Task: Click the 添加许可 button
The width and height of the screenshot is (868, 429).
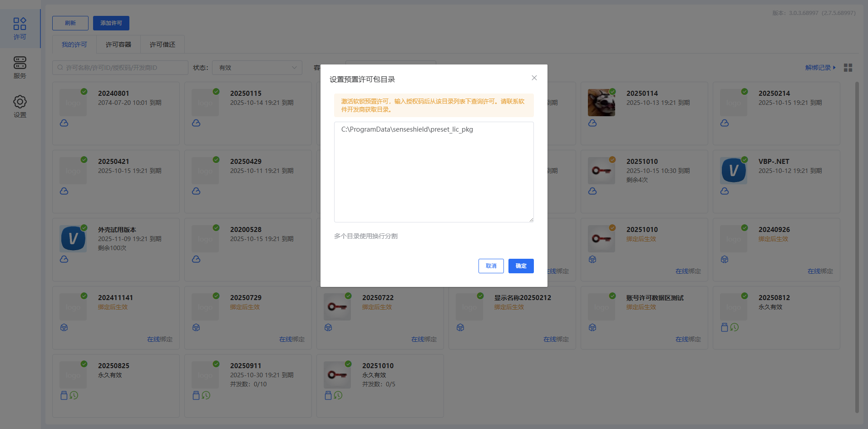Action: 111,23
